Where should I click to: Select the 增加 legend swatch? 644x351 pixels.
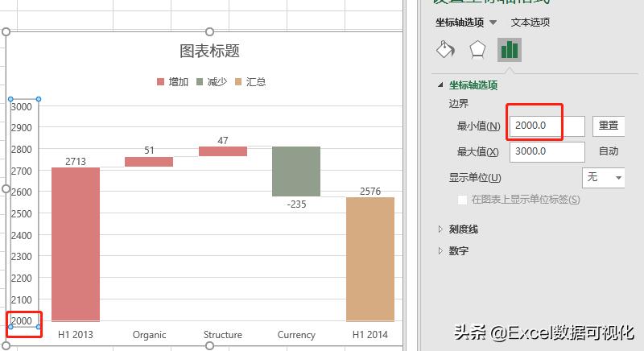pos(160,81)
